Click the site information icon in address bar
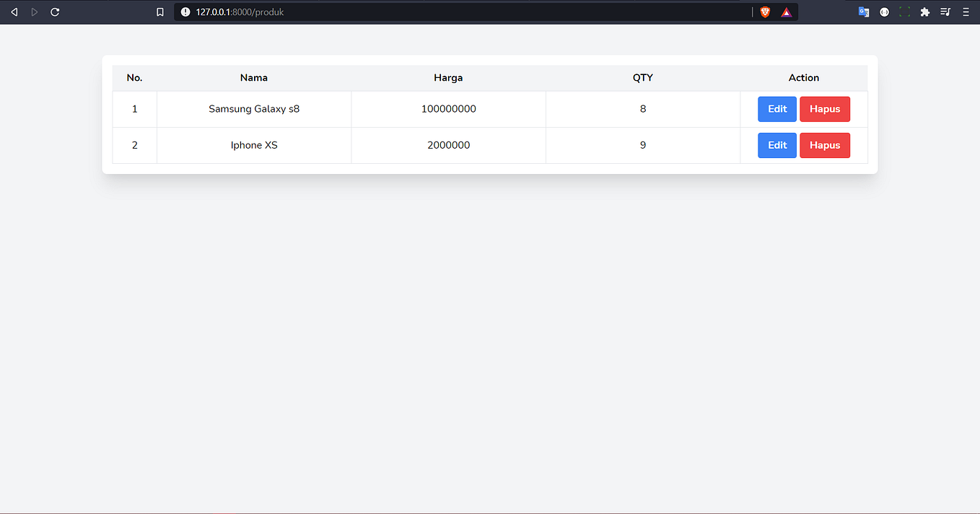 (185, 12)
